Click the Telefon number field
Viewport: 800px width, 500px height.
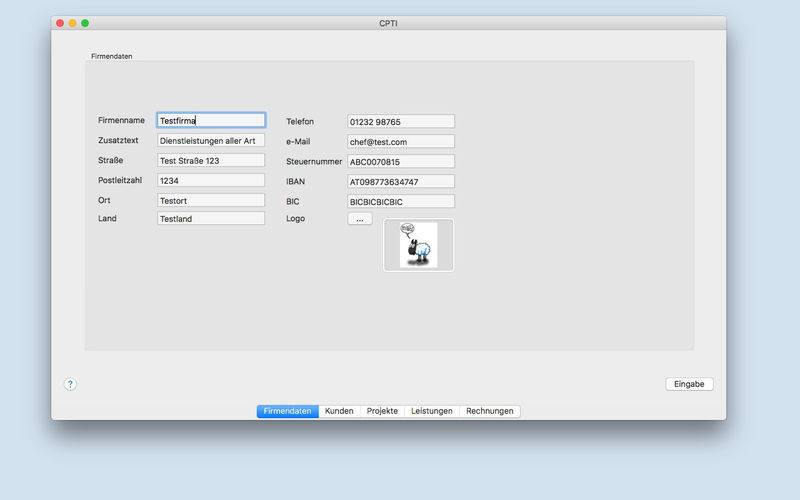tap(401, 122)
